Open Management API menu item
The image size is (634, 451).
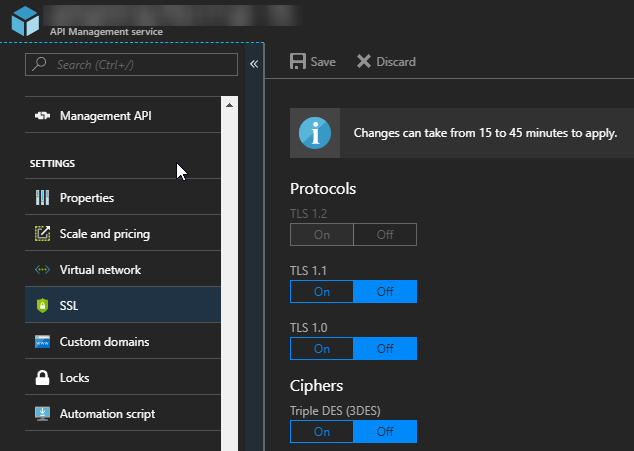click(x=123, y=116)
